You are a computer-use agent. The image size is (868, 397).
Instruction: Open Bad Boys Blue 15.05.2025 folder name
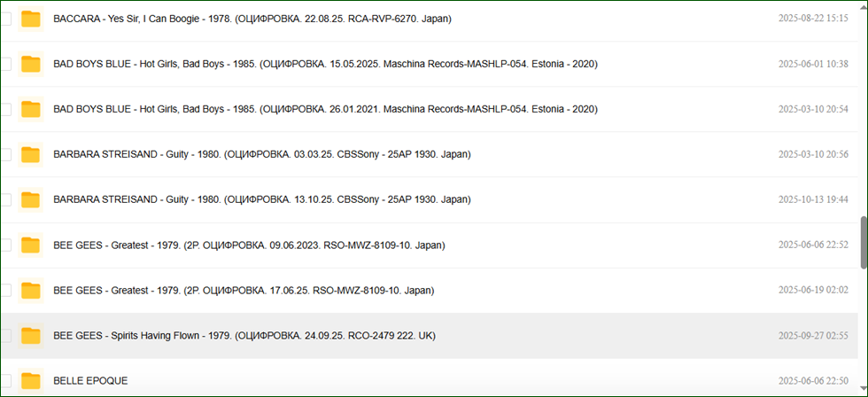[x=326, y=64]
